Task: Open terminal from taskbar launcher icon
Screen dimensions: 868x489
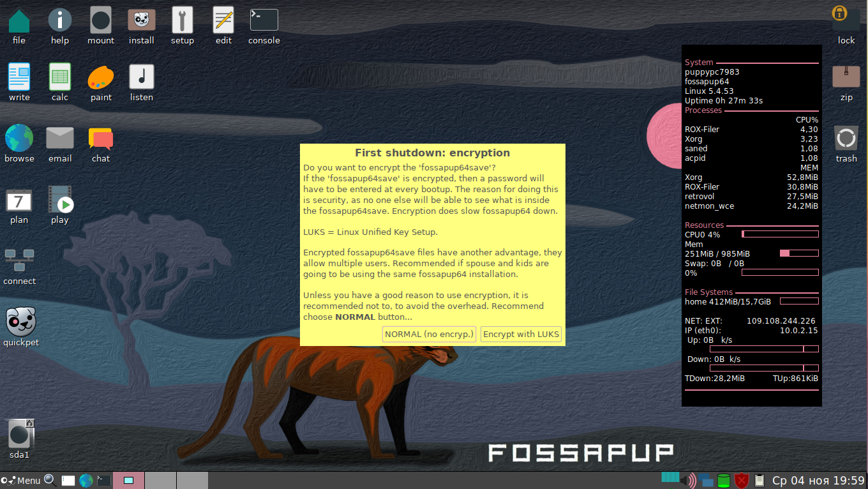Action: point(103,481)
